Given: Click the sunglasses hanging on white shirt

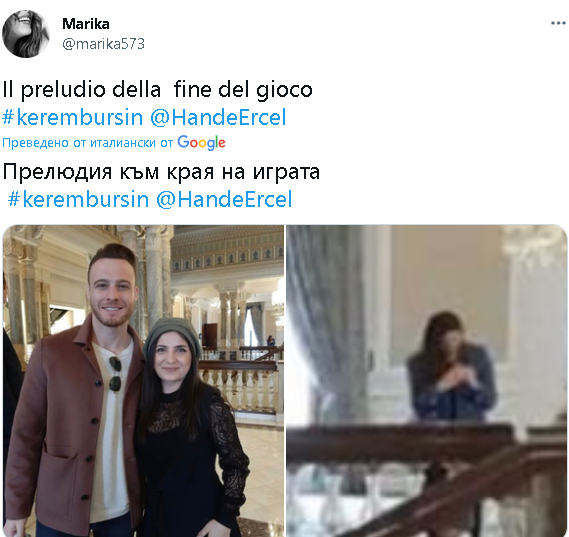Looking at the screenshot, I should (115, 374).
